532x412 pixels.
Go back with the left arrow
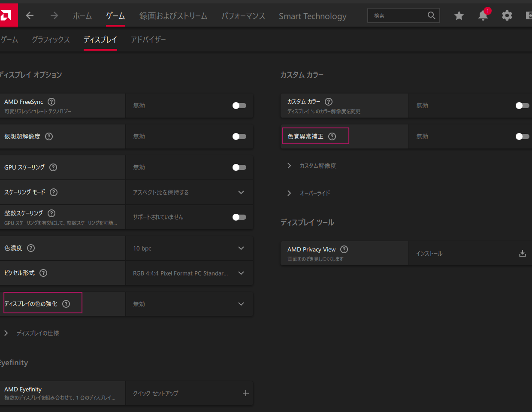coord(30,16)
